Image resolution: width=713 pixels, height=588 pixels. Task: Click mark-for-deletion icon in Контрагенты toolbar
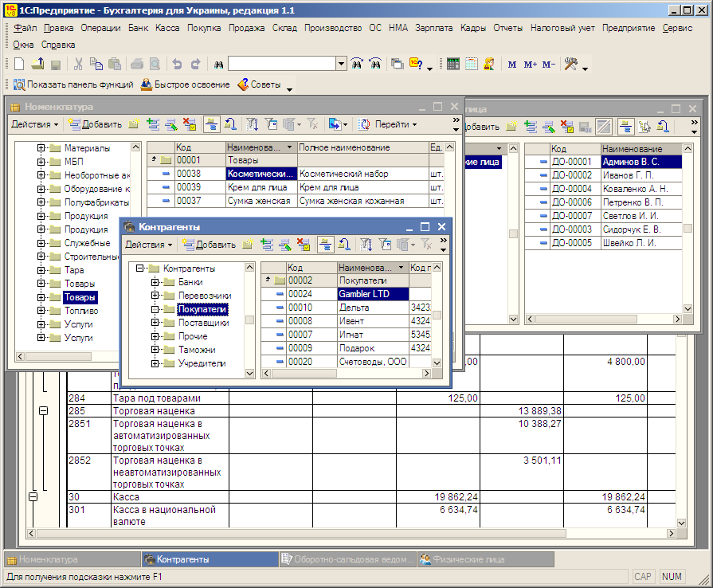coord(303,245)
